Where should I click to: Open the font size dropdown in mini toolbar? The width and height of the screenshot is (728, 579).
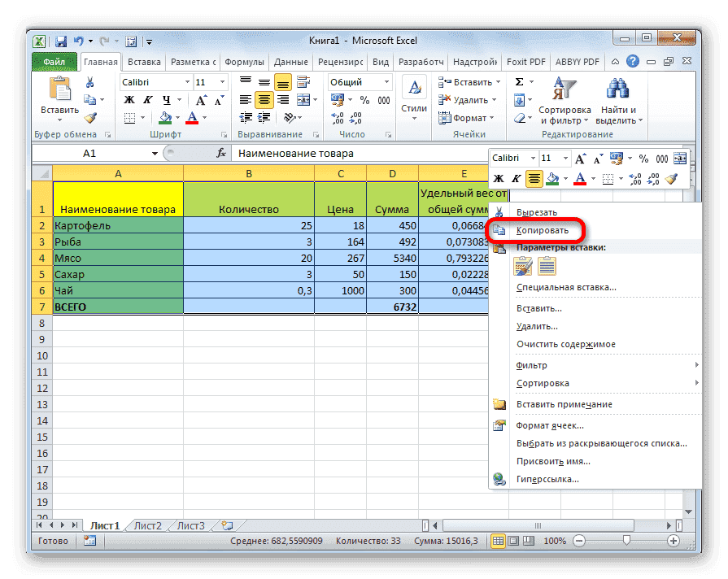coord(566,159)
